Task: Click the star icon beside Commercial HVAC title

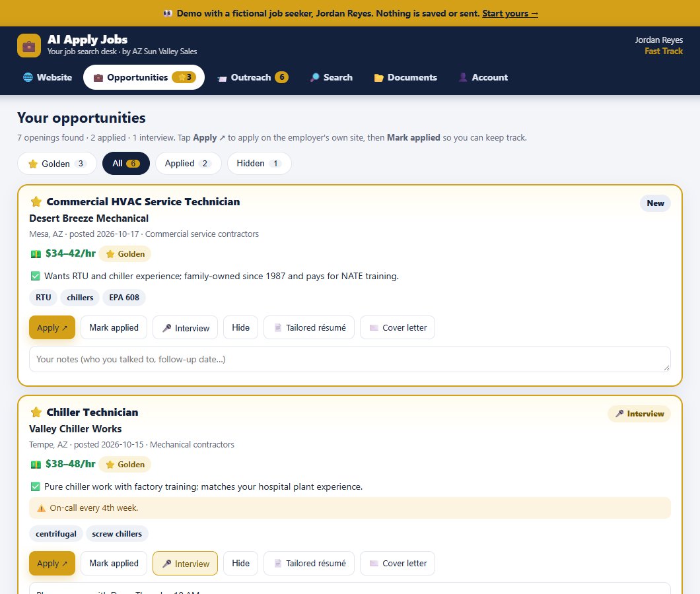Action: pos(36,202)
